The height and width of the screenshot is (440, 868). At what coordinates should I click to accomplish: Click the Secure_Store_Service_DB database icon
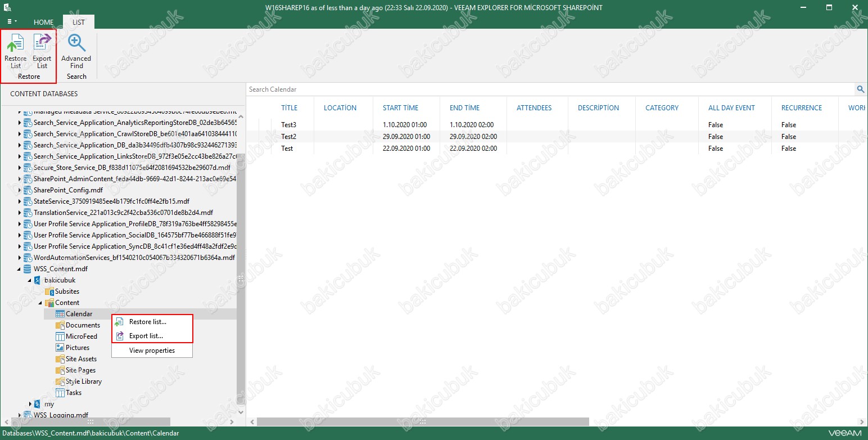pyautogui.click(x=28, y=168)
